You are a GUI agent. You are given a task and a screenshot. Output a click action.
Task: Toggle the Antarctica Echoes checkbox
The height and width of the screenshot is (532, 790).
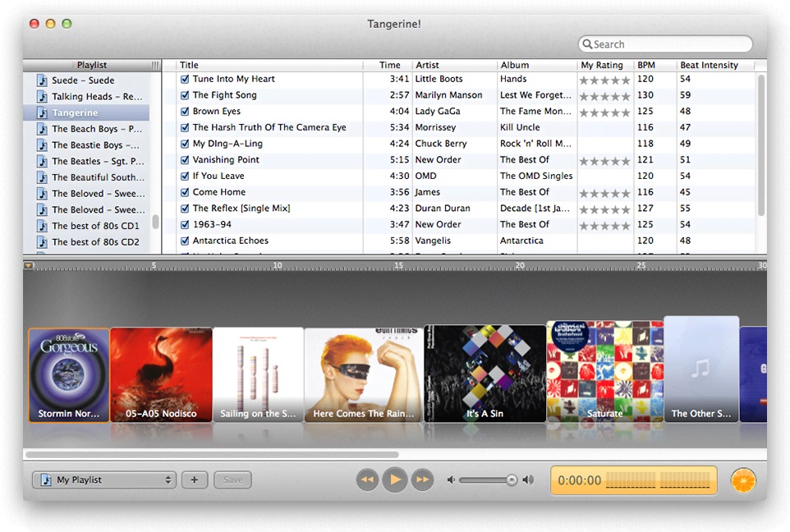pyautogui.click(x=185, y=241)
